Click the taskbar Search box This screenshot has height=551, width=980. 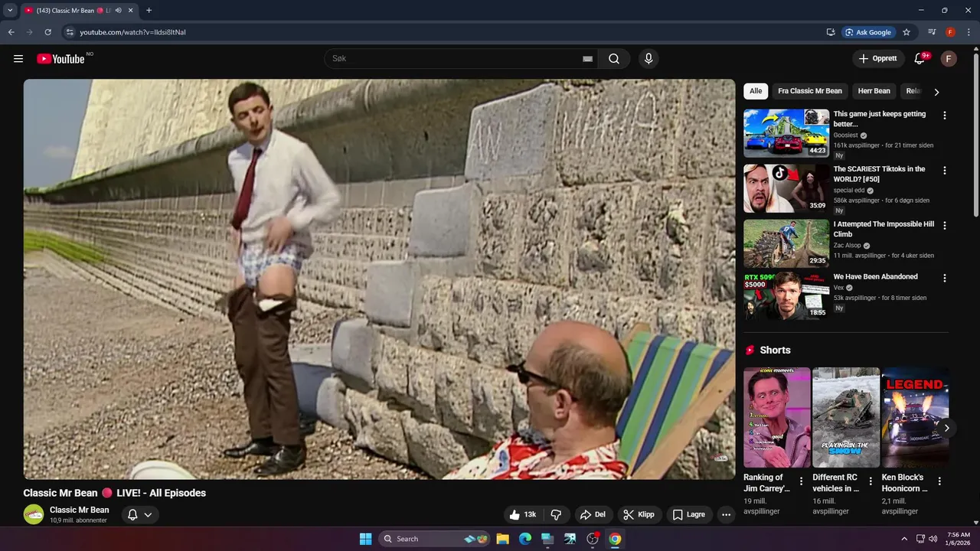pyautogui.click(x=435, y=539)
